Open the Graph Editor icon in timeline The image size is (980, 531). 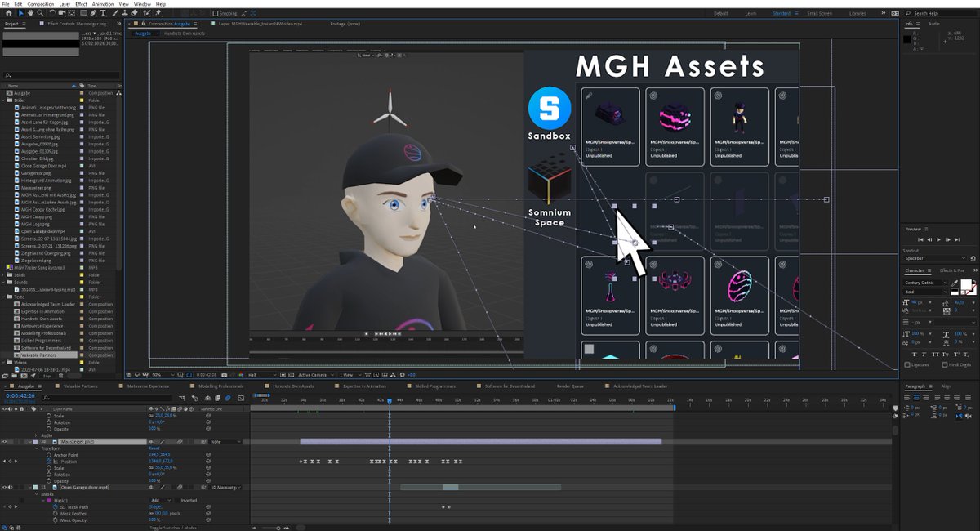[239, 399]
